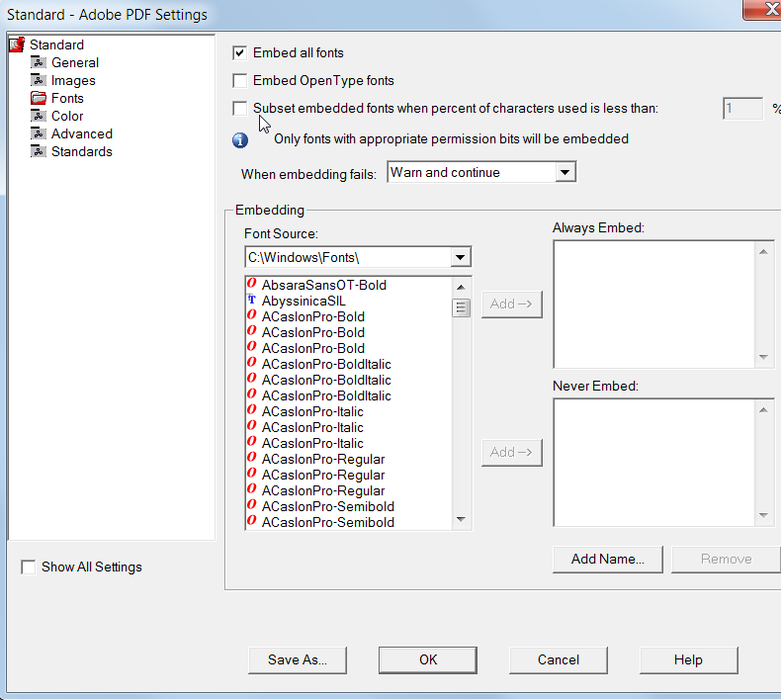Toggle Show All Settings checkbox
This screenshot has height=700, width=781.
coord(29,567)
